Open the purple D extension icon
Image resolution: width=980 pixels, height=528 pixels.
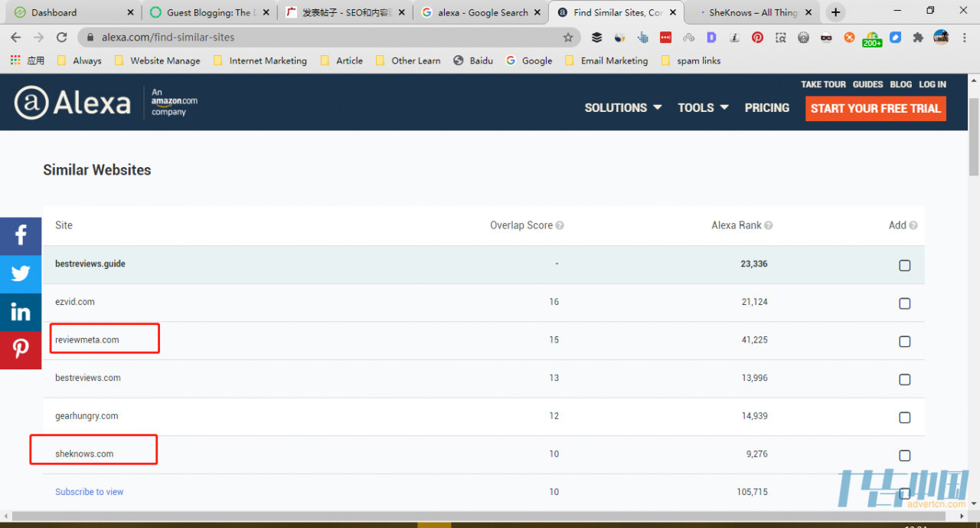711,37
